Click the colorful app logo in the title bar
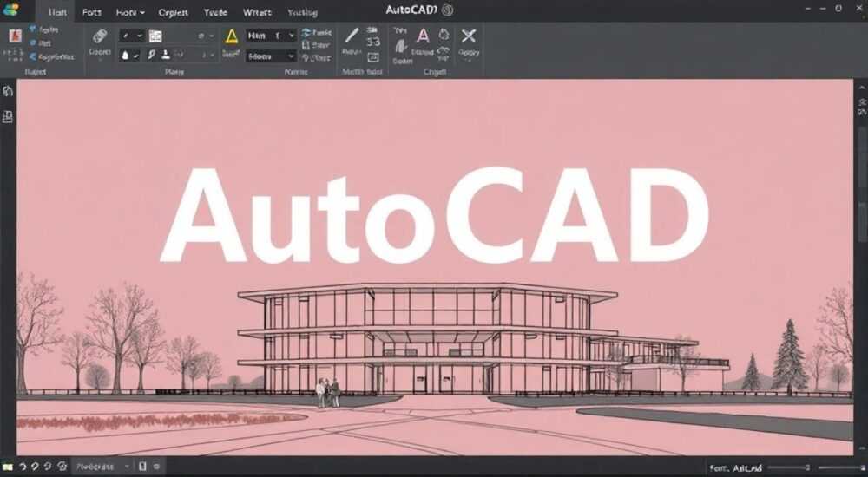Viewport: 868px width, 477px height. [10, 10]
